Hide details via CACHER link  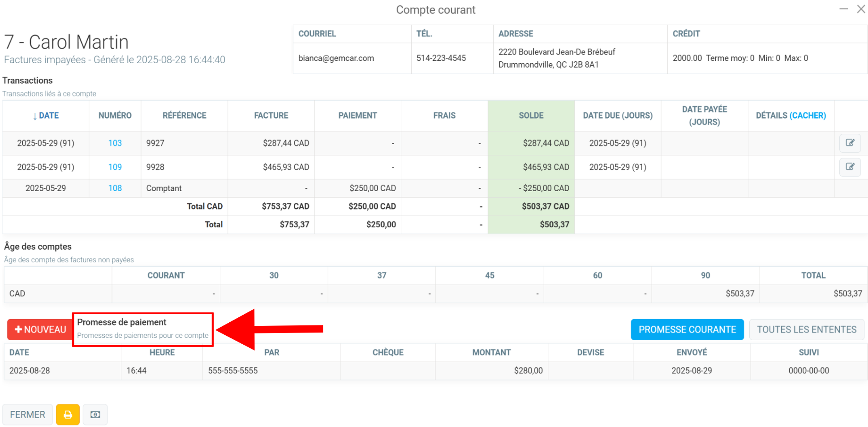point(808,115)
